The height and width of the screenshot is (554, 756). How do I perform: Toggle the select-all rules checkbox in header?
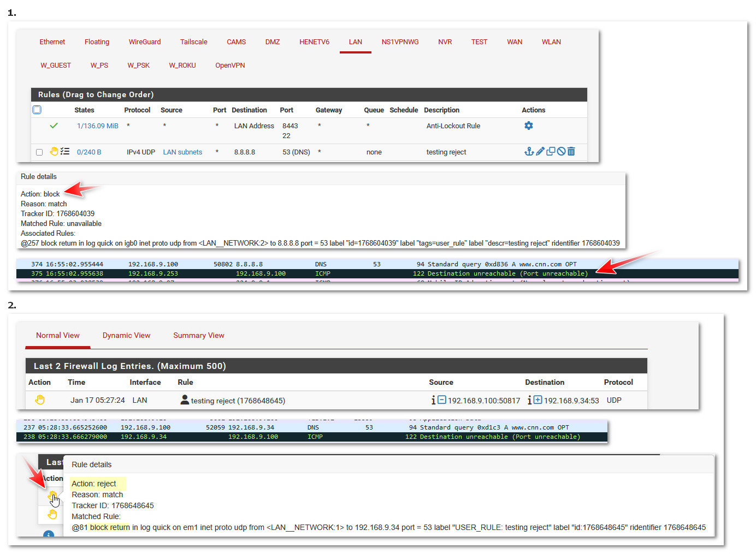[37, 110]
